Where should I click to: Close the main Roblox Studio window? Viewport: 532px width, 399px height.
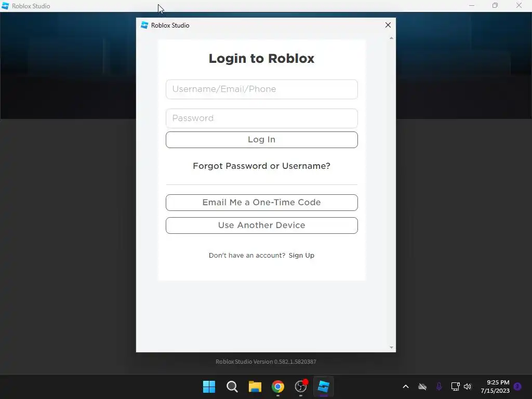519,6
